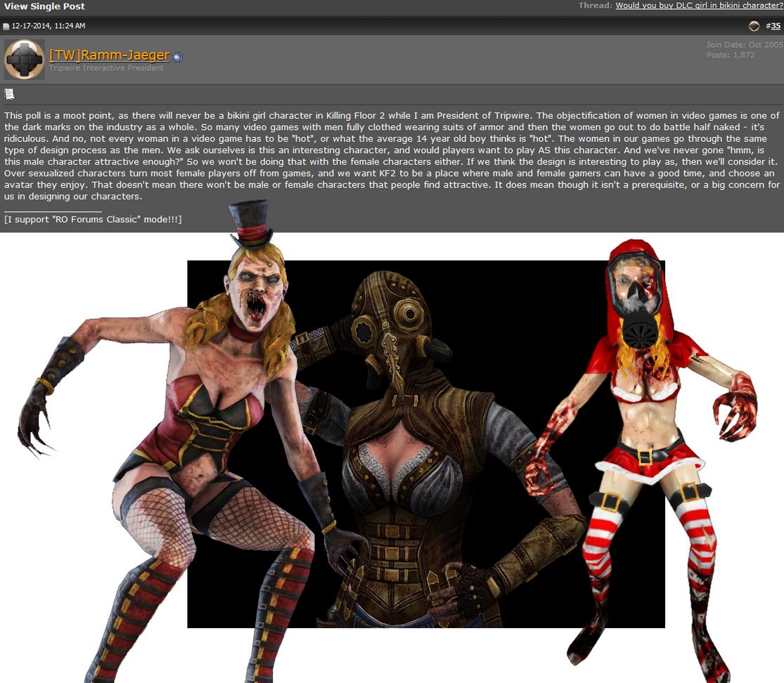Click the online status icon beside the username
784x683 pixels.
coord(177,57)
